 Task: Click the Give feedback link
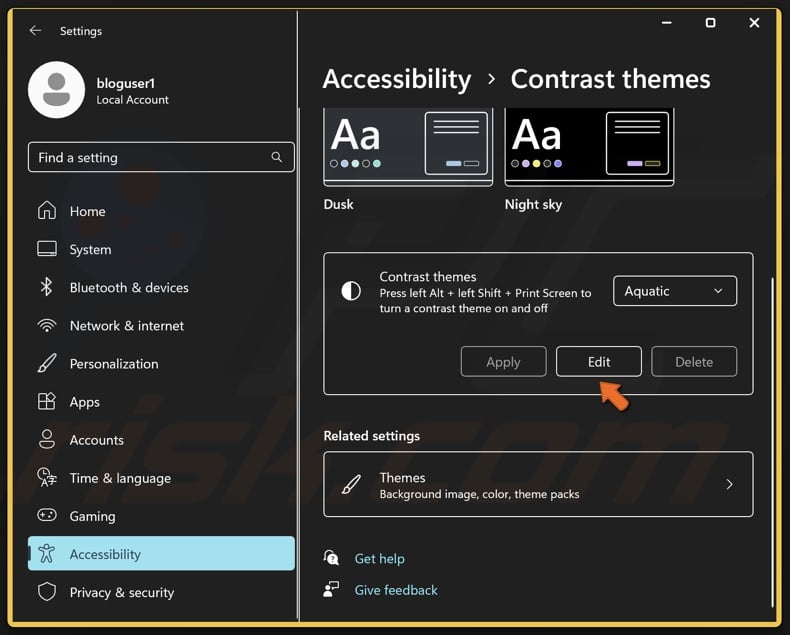[396, 590]
